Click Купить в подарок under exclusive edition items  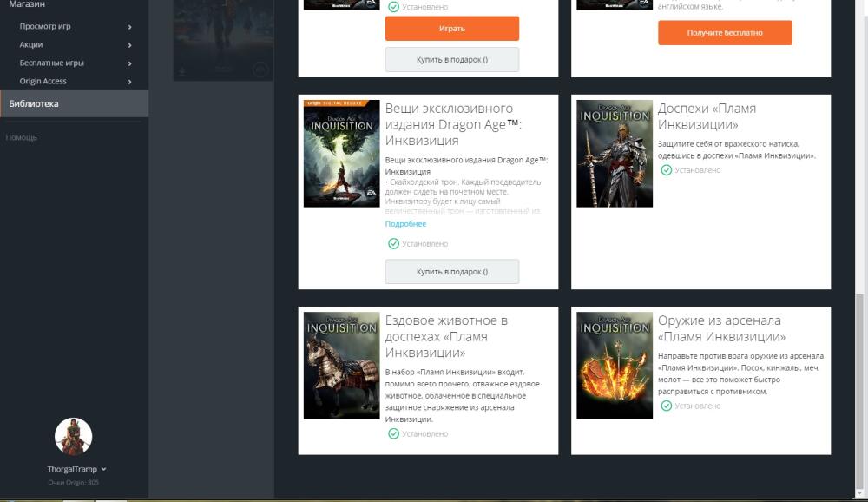click(451, 272)
